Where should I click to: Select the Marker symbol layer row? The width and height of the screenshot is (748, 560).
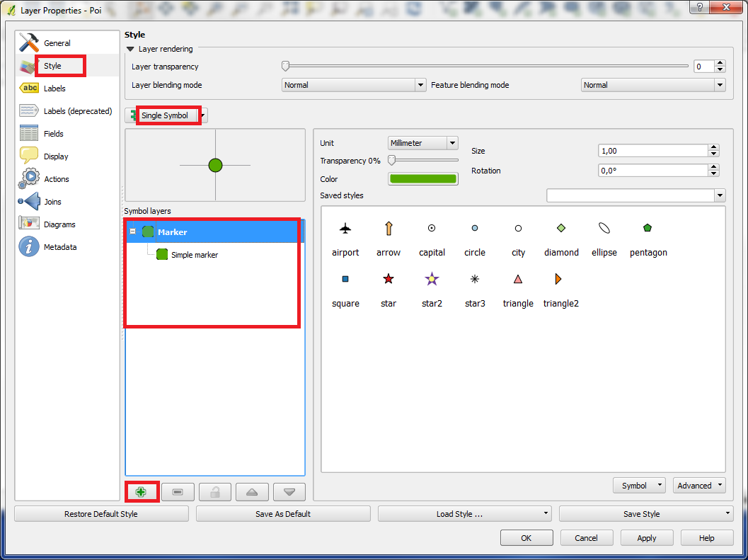coord(215,232)
